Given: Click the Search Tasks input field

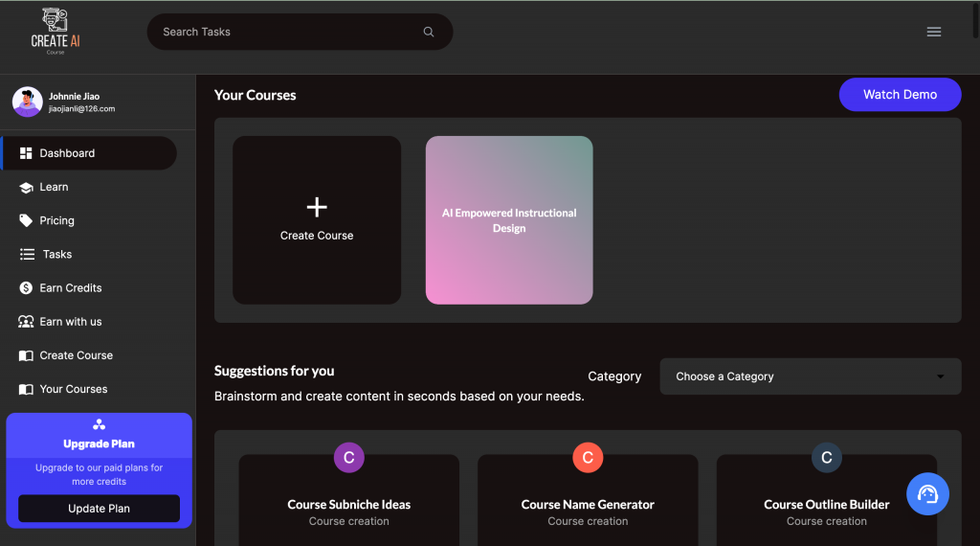Looking at the screenshot, I should click(x=300, y=32).
